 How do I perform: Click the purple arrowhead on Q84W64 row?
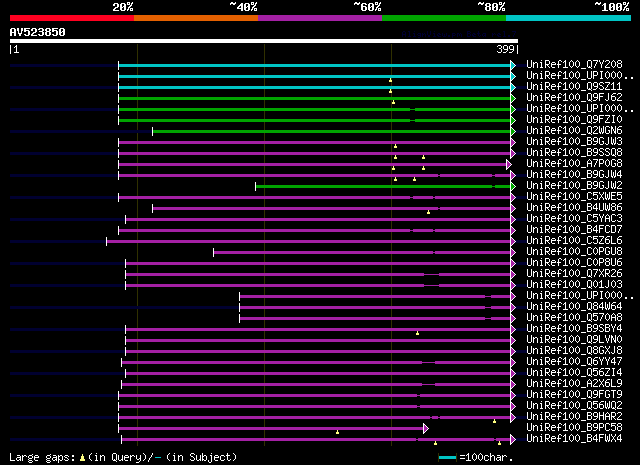(x=513, y=308)
